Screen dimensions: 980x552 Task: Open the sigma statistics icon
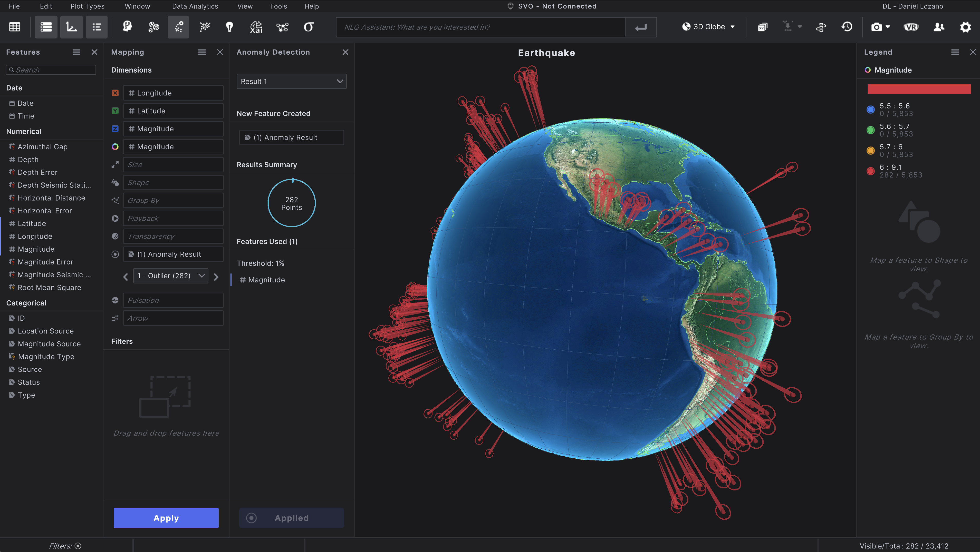coord(309,27)
